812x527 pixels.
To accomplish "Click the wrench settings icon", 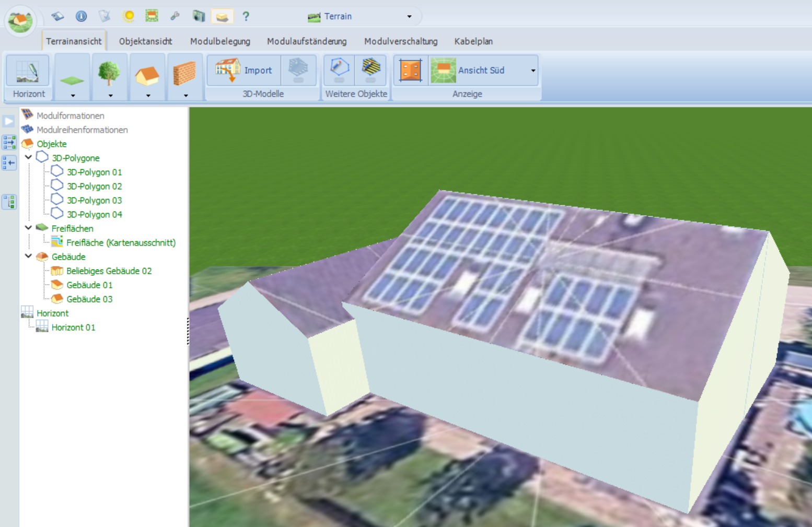I will click(x=175, y=16).
